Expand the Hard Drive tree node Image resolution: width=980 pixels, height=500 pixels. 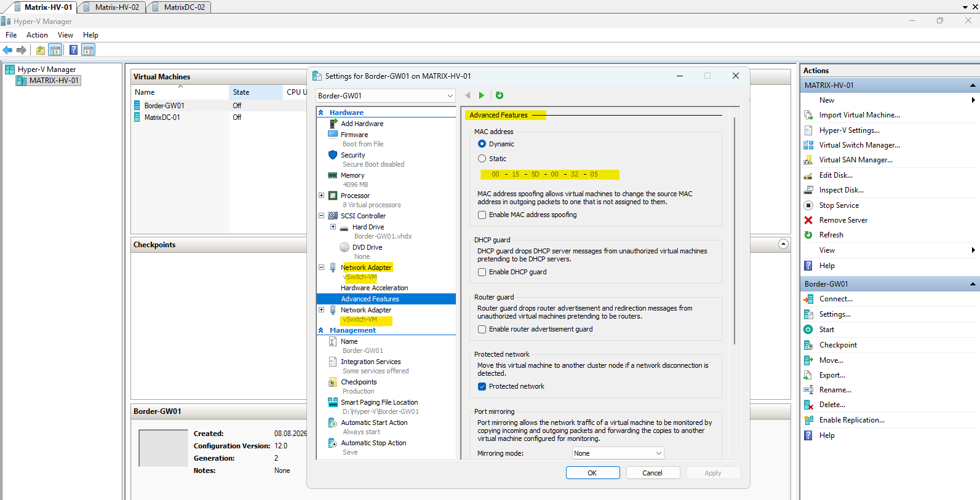(x=333, y=227)
